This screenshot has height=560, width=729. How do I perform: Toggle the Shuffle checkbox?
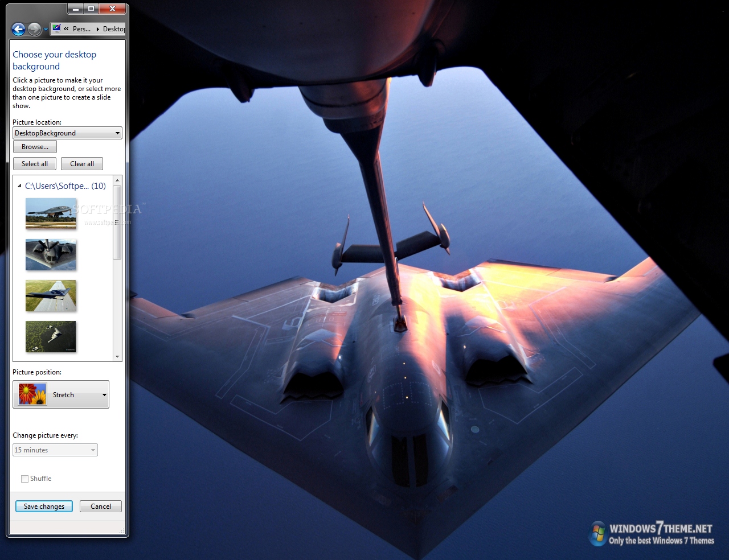pos(24,479)
